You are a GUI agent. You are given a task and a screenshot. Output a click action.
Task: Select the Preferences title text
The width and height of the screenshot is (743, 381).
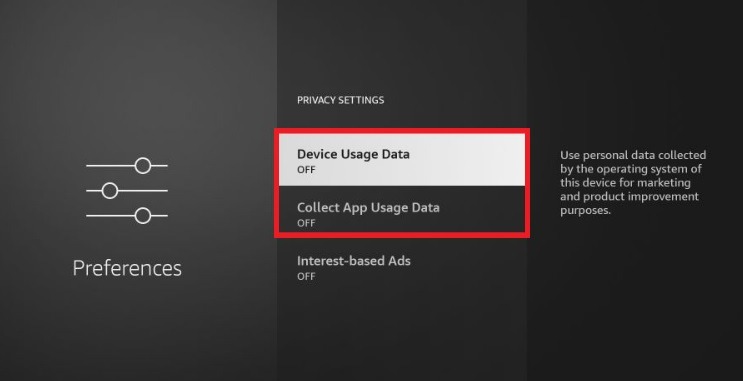point(127,268)
